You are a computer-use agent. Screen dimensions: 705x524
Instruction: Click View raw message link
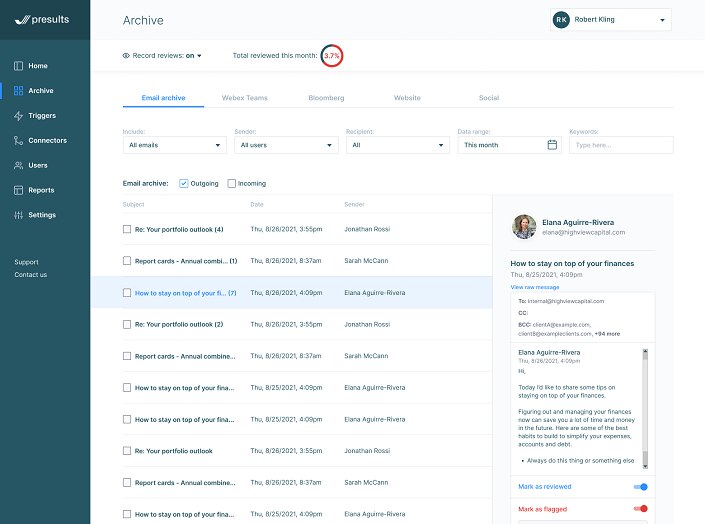(x=535, y=287)
